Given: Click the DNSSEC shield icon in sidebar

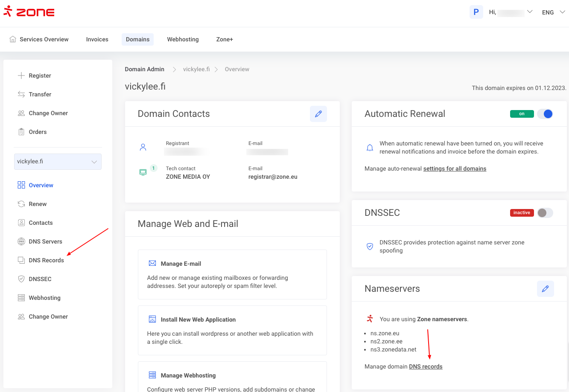Looking at the screenshot, I should click(x=21, y=279).
